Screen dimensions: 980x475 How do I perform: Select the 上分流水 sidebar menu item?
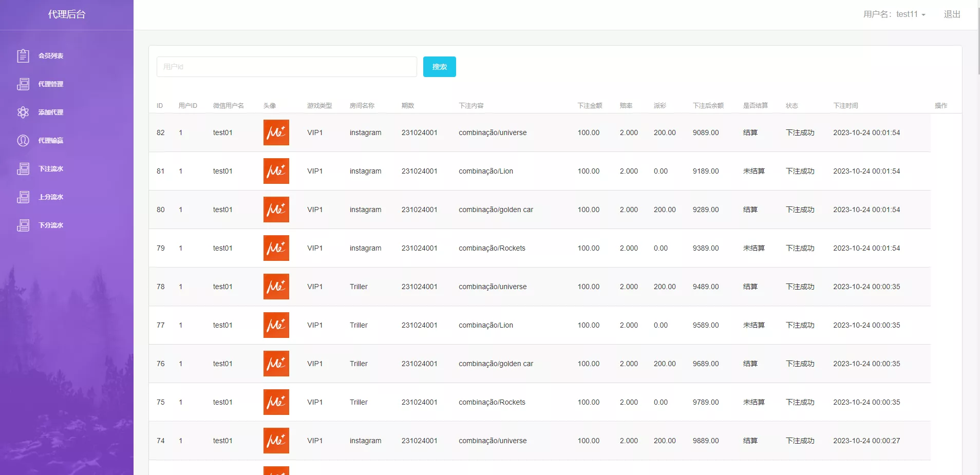[x=50, y=197]
